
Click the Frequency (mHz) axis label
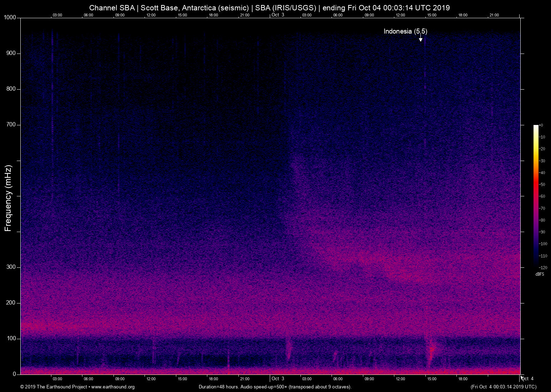coord(8,198)
